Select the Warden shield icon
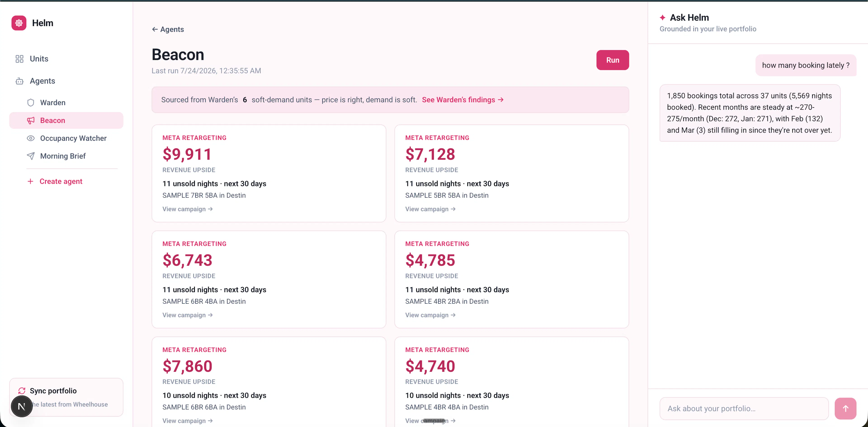Screen dimensions: 868x427 tap(31, 103)
